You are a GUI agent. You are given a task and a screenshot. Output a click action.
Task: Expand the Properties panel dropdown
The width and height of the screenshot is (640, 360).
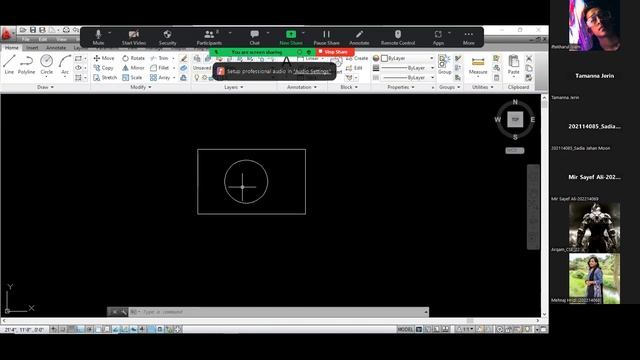tap(400, 87)
